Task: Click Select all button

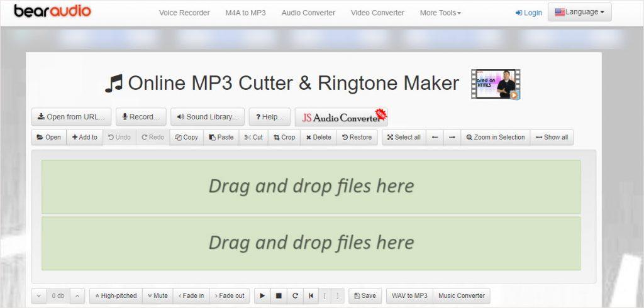Action: [x=404, y=137]
